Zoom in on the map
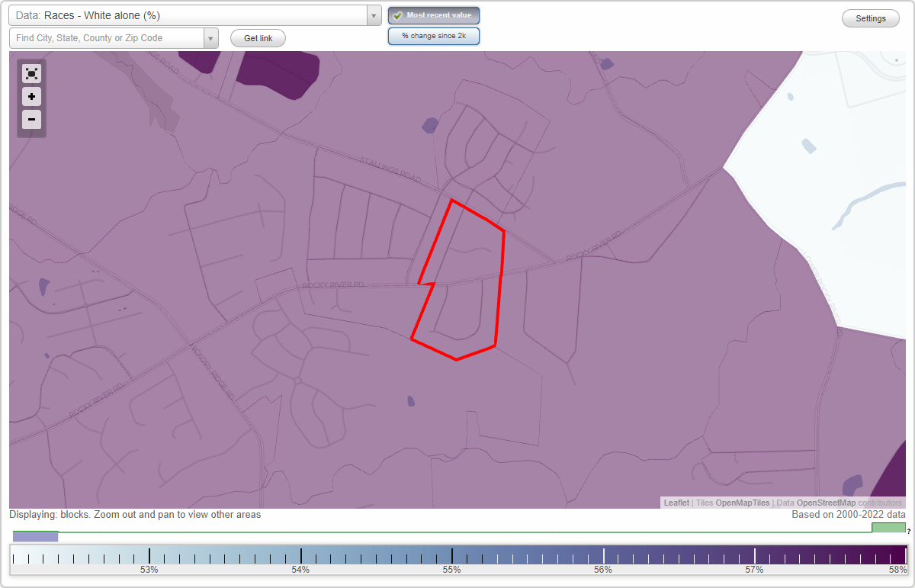Image resolution: width=915 pixels, height=588 pixels. click(x=31, y=97)
